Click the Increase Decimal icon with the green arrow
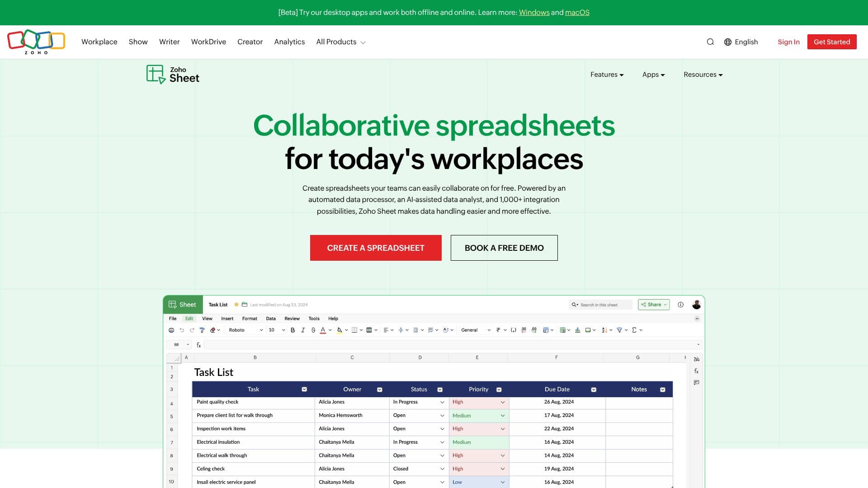The image size is (868, 488). [534, 330]
